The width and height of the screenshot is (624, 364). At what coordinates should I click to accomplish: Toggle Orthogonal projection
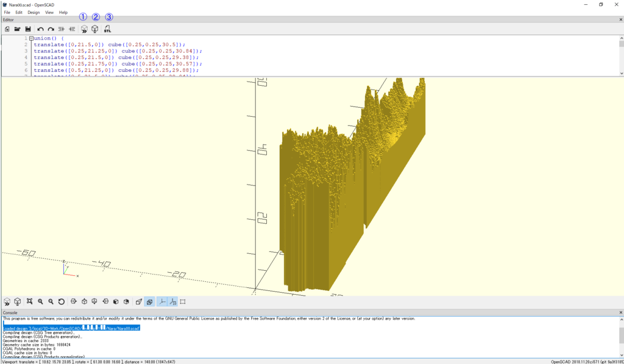click(x=149, y=302)
